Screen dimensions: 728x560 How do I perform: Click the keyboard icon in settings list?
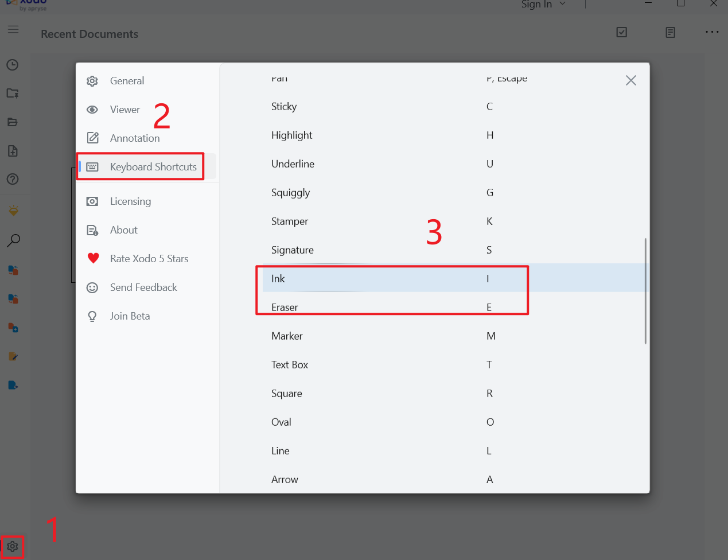tap(92, 167)
